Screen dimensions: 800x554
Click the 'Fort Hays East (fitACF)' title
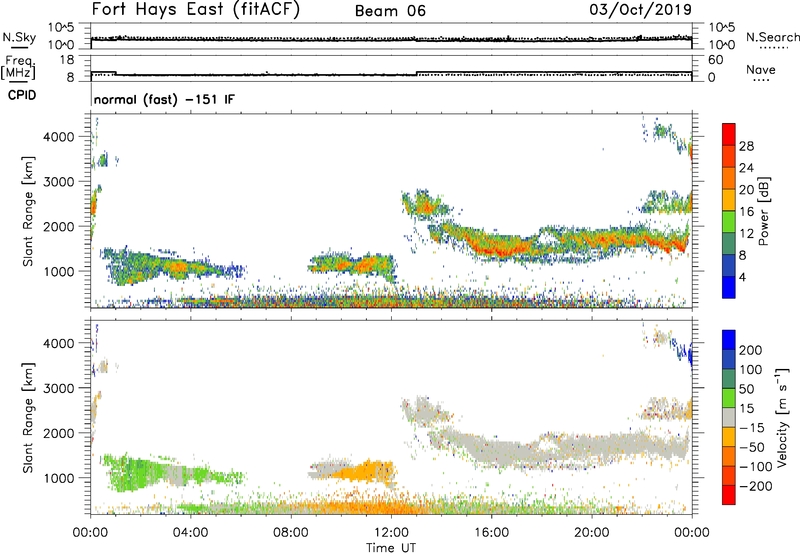click(195, 9)
